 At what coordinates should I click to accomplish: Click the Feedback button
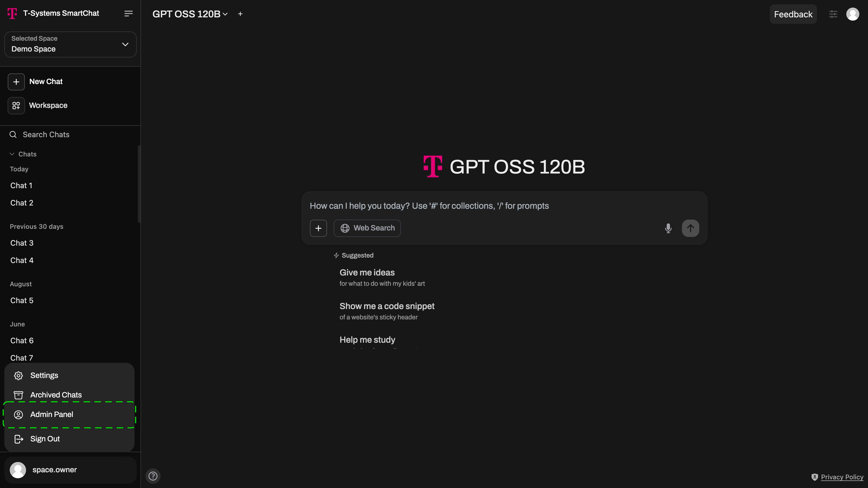click(793, 14)
